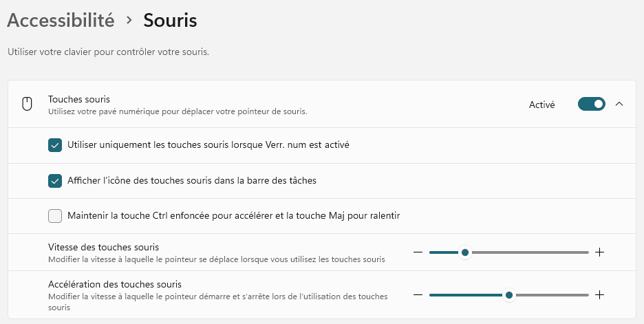This screenshot has height=324, width=644.
Task: Click the Souris page heading
Action: pos(170,21)
